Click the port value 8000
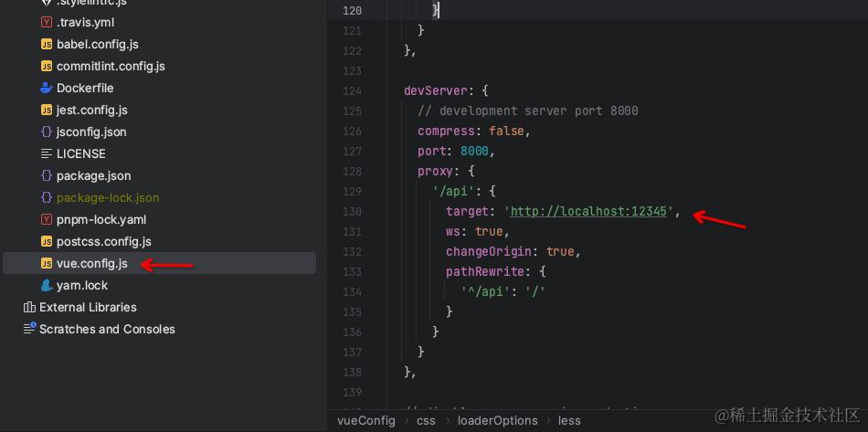This screenshot has height=432, width=868. click(x=474, y=151)
